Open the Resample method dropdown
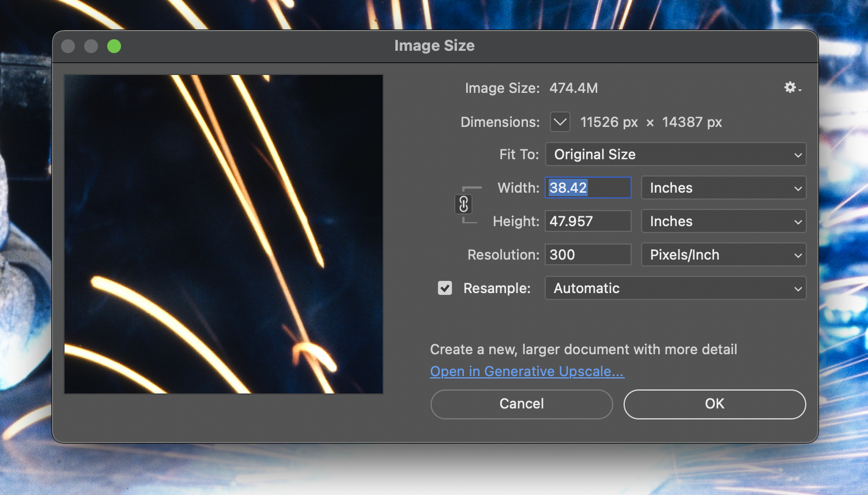 coord(675,288)
